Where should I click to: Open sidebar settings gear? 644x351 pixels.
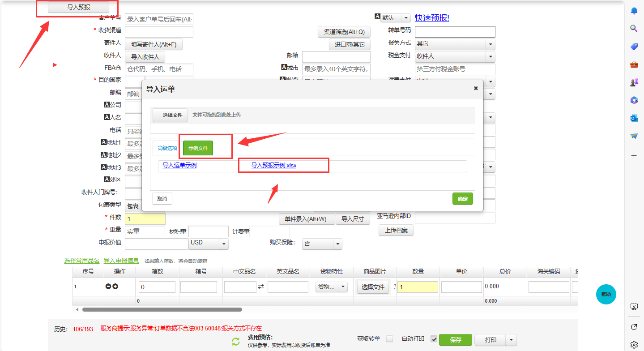tap(634, 345)
